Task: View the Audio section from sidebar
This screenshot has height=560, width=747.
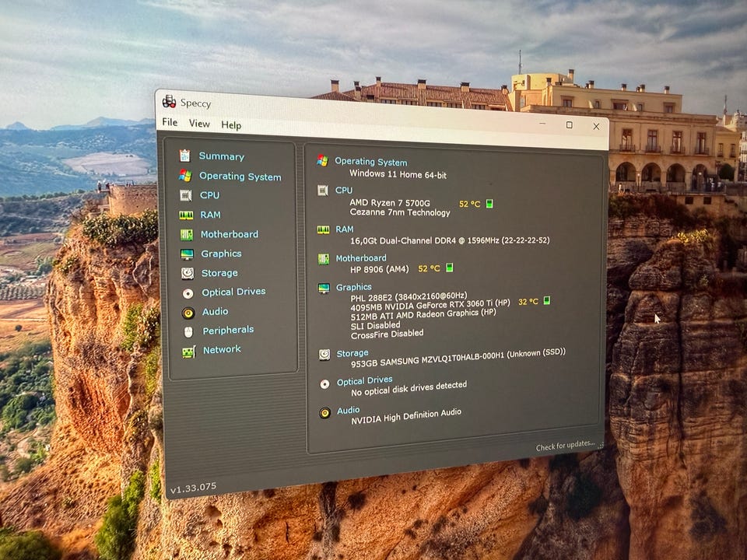Action: [x=215, y=311]
